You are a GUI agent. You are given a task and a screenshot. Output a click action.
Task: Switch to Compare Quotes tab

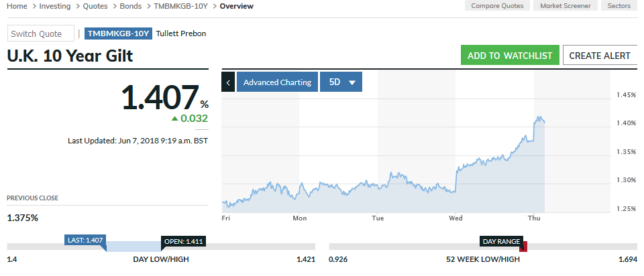pos(497,6)
